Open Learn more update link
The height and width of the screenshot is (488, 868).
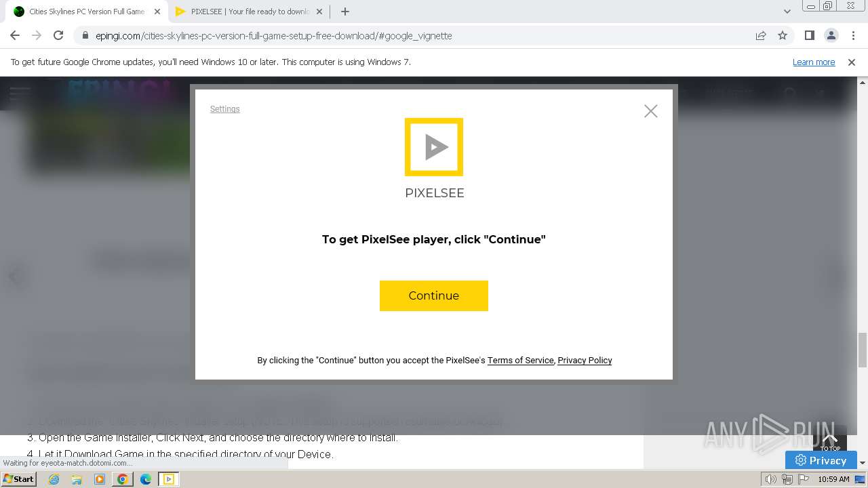[x=814, y=62]
